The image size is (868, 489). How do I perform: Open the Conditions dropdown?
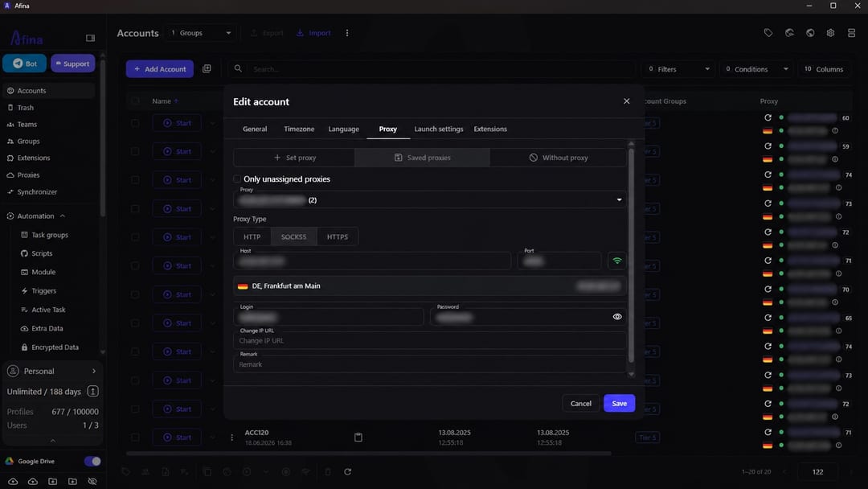click(756, 68)
